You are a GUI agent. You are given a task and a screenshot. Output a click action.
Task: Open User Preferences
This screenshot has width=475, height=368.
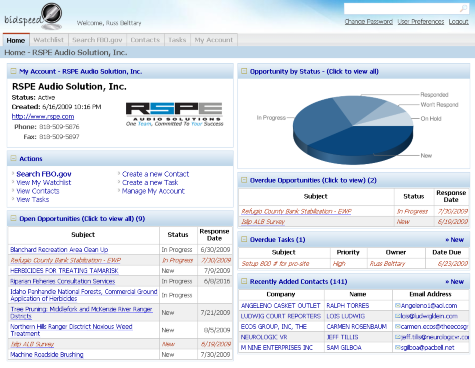(421, 22)
